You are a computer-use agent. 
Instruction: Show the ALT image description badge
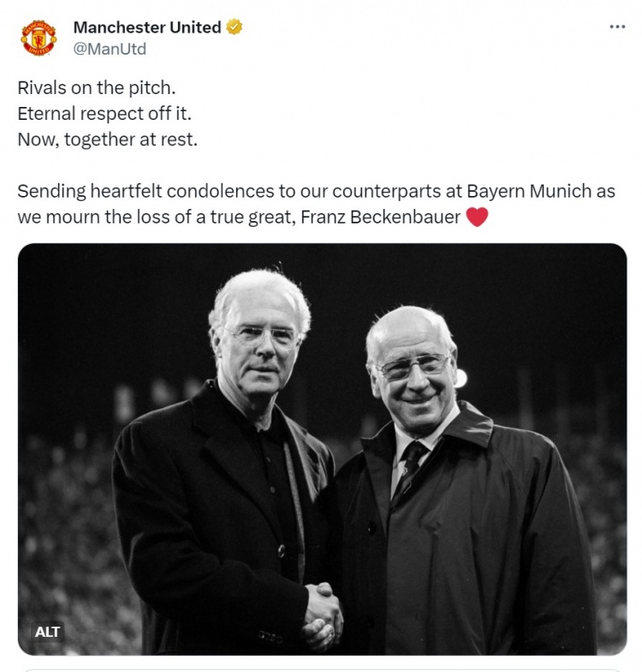[48, 632]
